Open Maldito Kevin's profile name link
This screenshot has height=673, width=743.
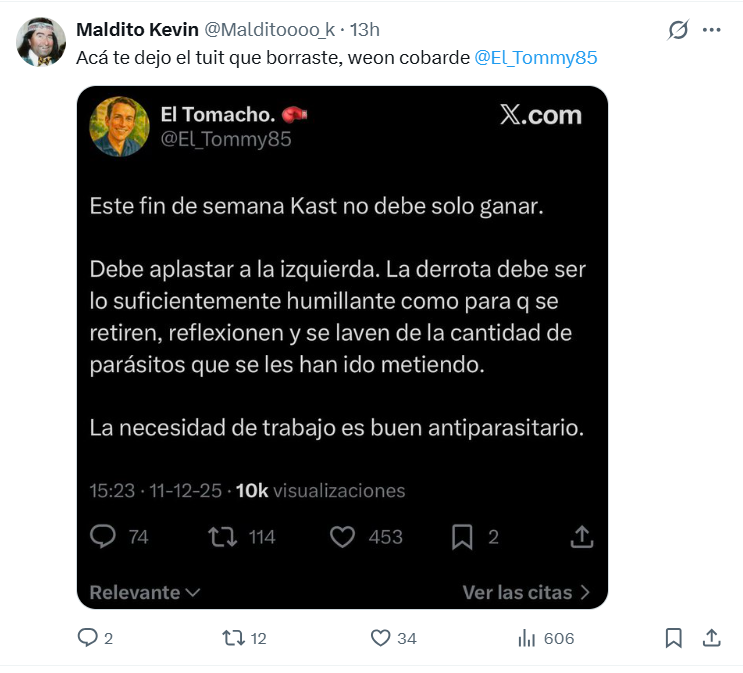(x=137, y=30)
